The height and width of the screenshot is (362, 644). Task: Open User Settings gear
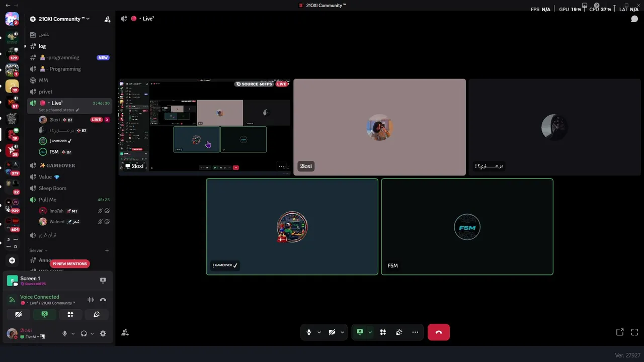[x=103, y=333]
